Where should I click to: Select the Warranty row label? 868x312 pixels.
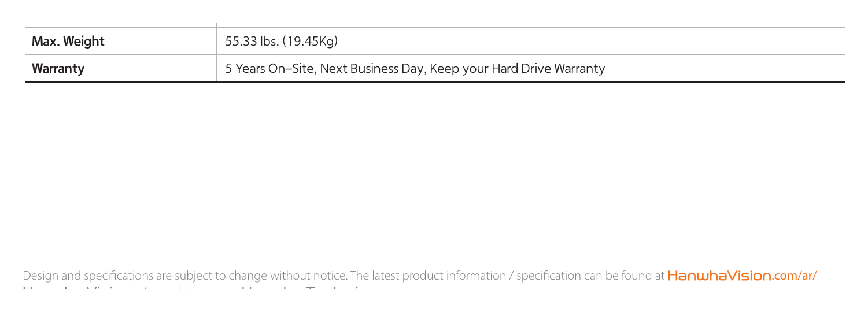[x=58, y=69]
